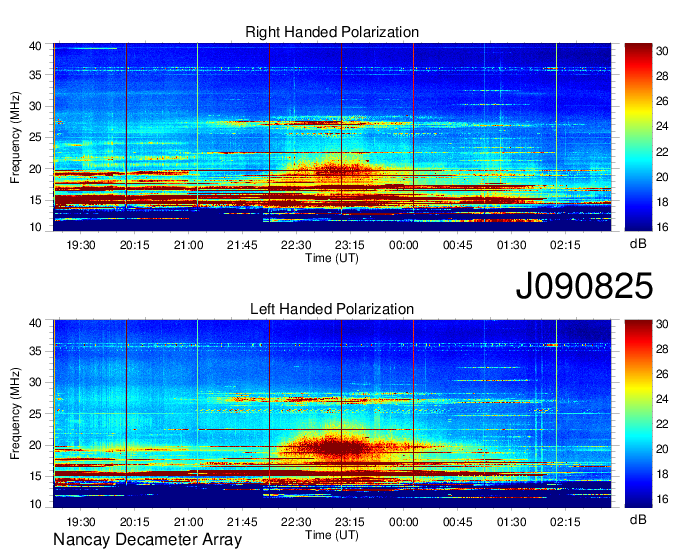This screenshot has width=680, height=552.
Task: Click '19:30' time tick on Left Handed plot
Action: [x=81, y=522]
